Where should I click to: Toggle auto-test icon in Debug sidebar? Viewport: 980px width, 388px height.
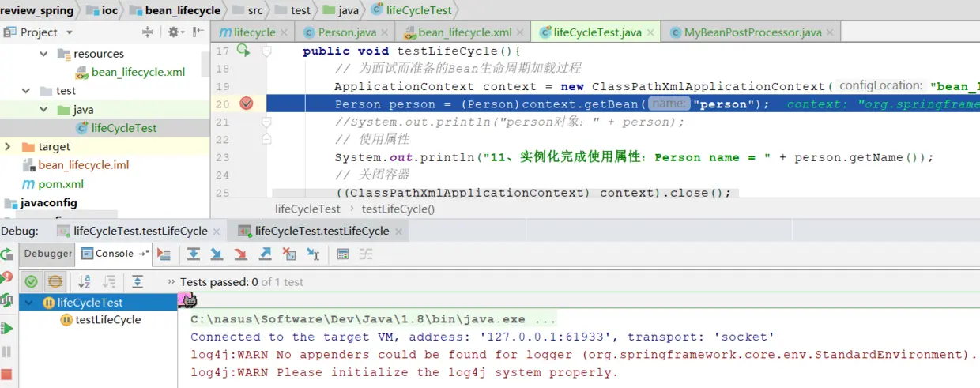click(6, 300)
